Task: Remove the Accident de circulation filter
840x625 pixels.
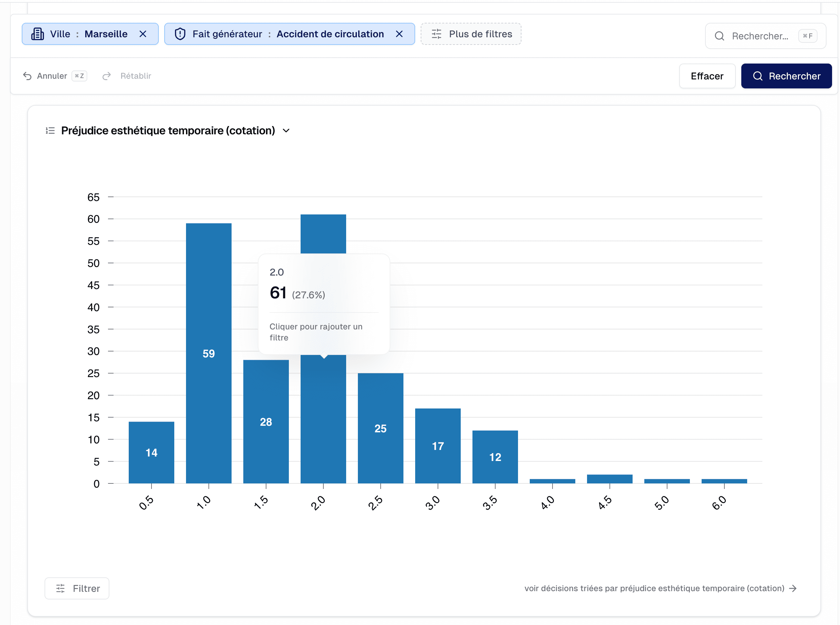Action: (x=399, y=34)
